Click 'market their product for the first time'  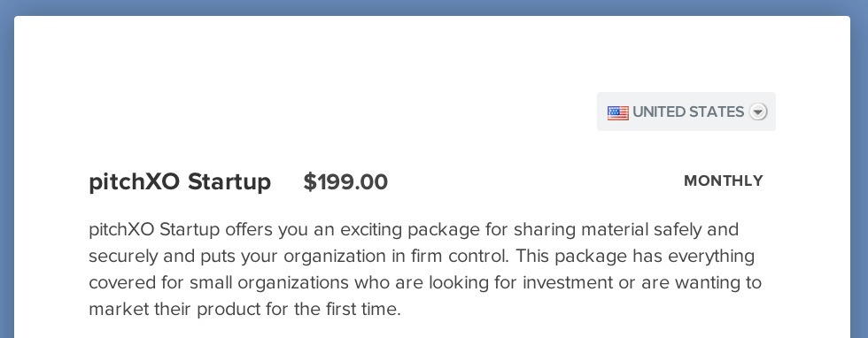(x=244, y=309)
